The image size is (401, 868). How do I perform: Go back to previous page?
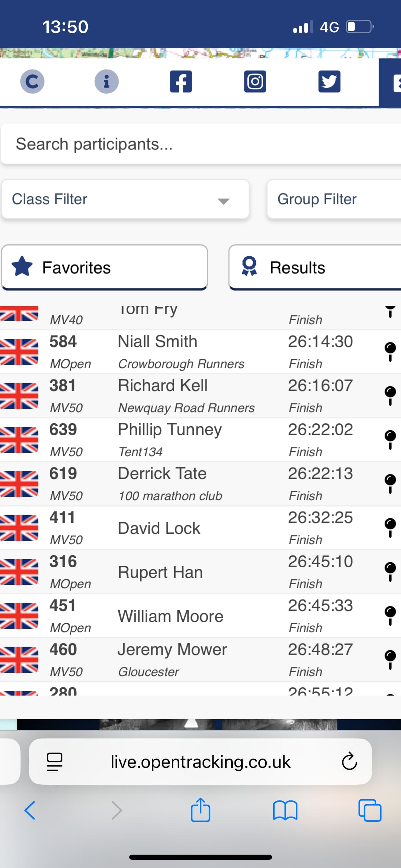click(x=30, y=810)
